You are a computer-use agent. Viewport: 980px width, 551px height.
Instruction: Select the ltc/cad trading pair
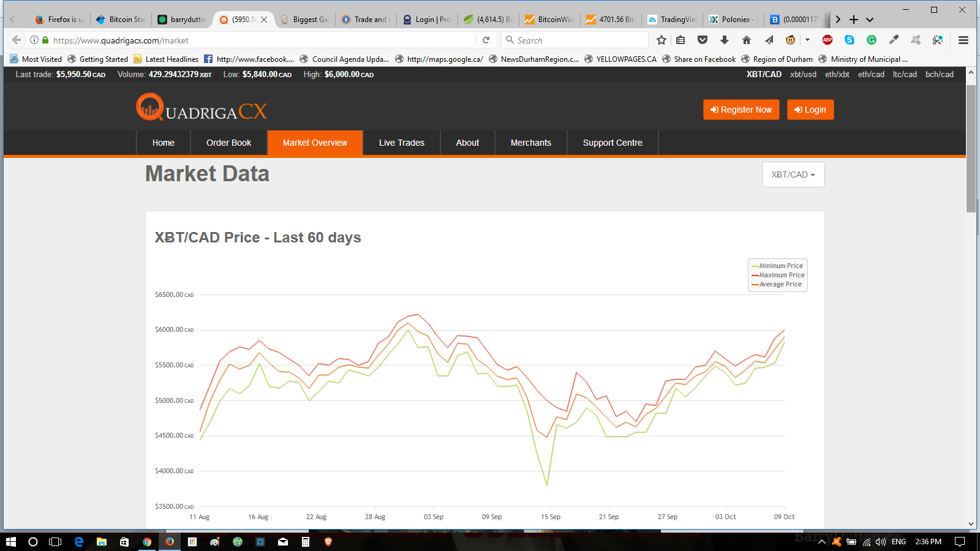tap(905, 75)
